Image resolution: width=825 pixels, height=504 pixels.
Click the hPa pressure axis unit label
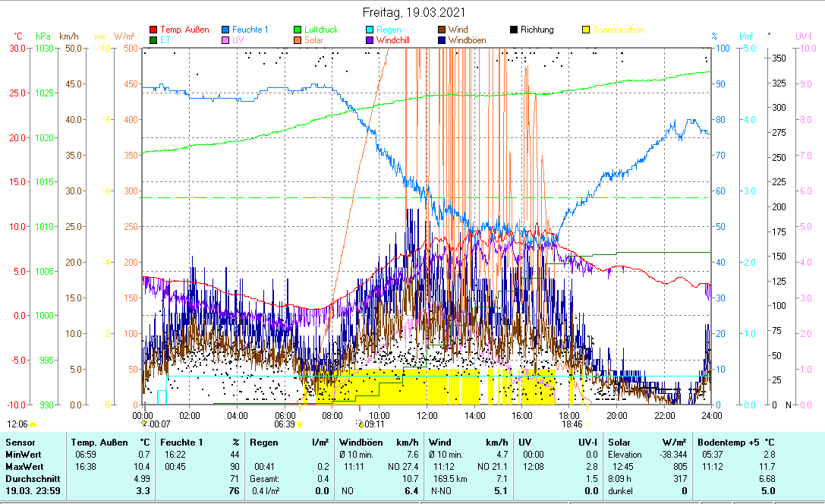tap(43, 36)
